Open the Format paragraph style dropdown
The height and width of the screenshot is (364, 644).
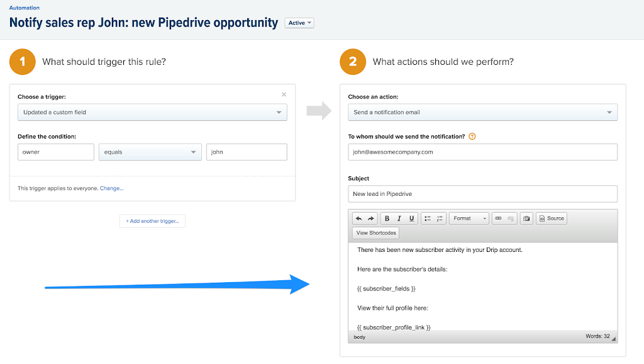click(469, 219)
